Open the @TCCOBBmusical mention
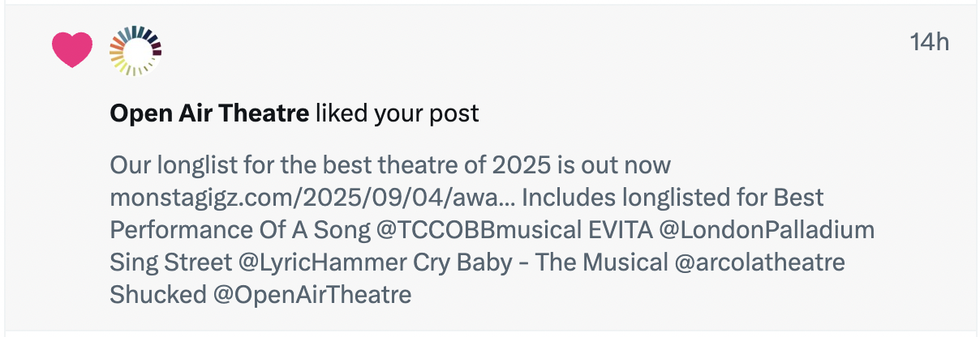The height and width of the screenshot is (337, 980). [x=476, y=230]
